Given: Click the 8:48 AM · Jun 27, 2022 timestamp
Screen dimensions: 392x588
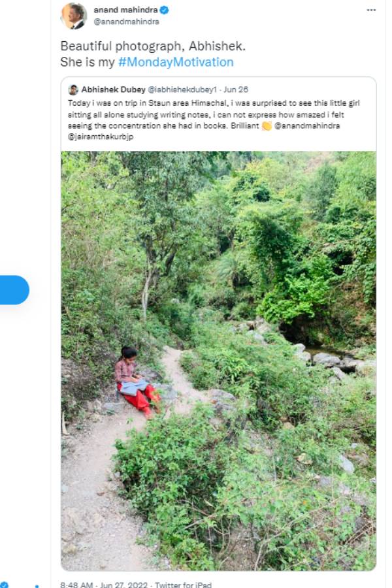Looking at the screenshot, I should pyautogui.click(x=104, y=585).
